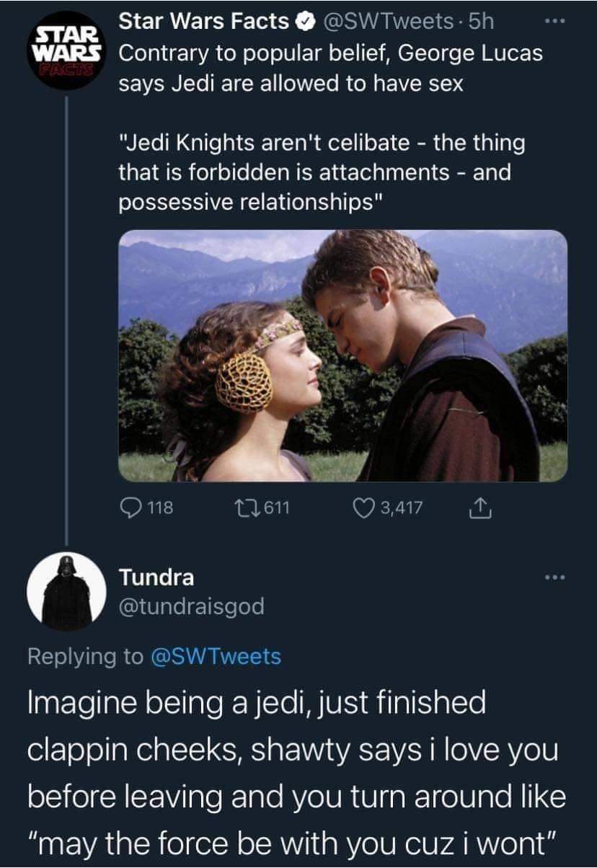The width and height of the screenshot is (597, 868).
Task: Reply using the speech bubble icon
Action: pos(130,509)
